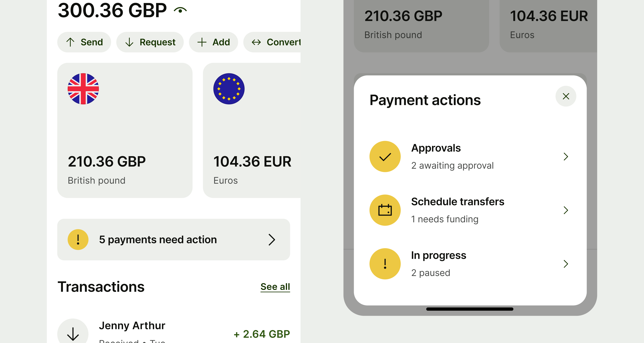Open the See all transactions link
Screen dimensions: 644x343
[x=275, y=287]
